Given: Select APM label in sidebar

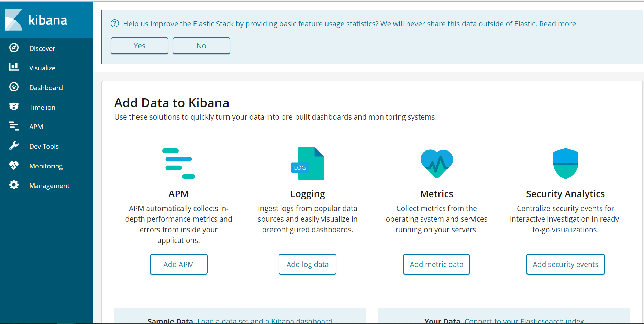Looking at the screenshot, I should (x=36, y=127).
